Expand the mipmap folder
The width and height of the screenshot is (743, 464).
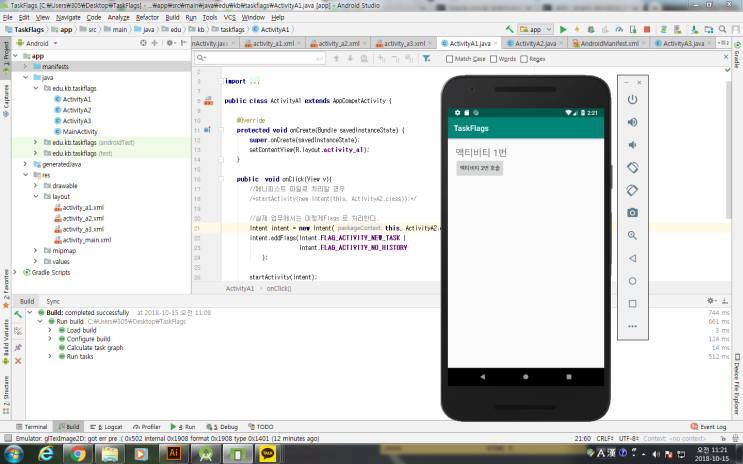(x=36, y=251)
